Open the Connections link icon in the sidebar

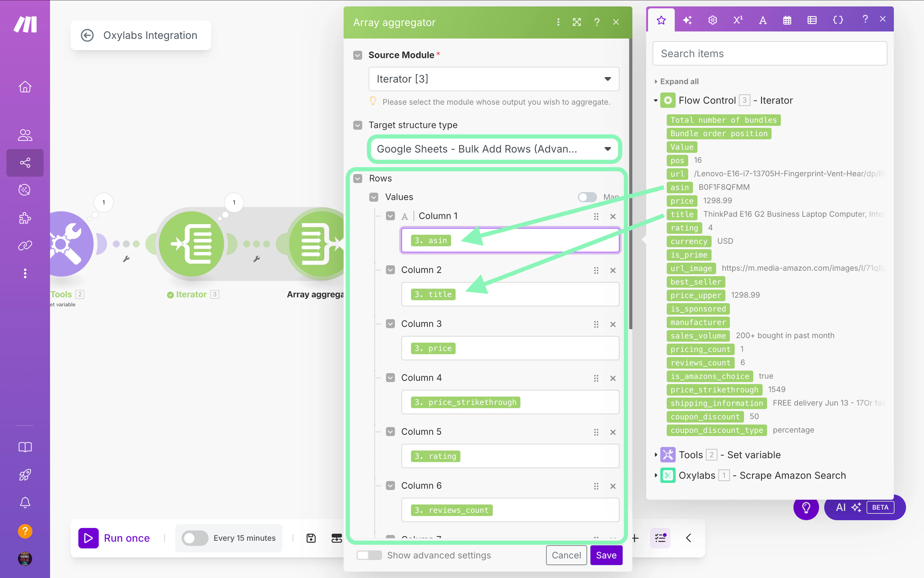pos(25,245)
